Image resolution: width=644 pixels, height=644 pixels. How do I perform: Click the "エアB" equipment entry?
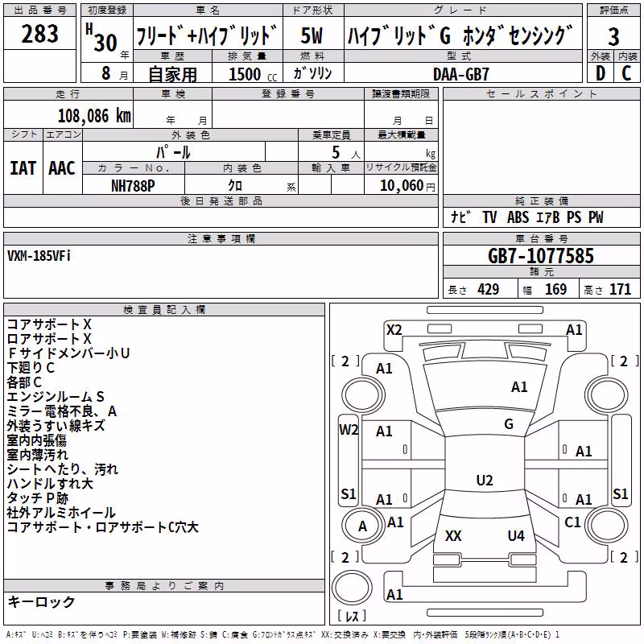point(548,217)
